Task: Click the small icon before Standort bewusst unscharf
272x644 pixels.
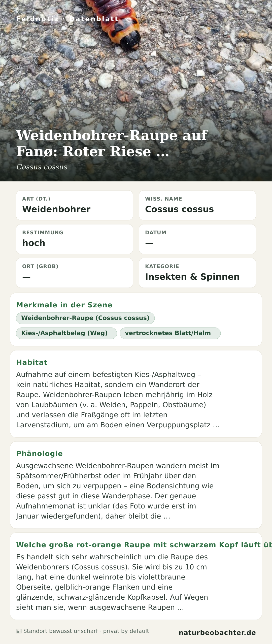Action: pos(19,631)
